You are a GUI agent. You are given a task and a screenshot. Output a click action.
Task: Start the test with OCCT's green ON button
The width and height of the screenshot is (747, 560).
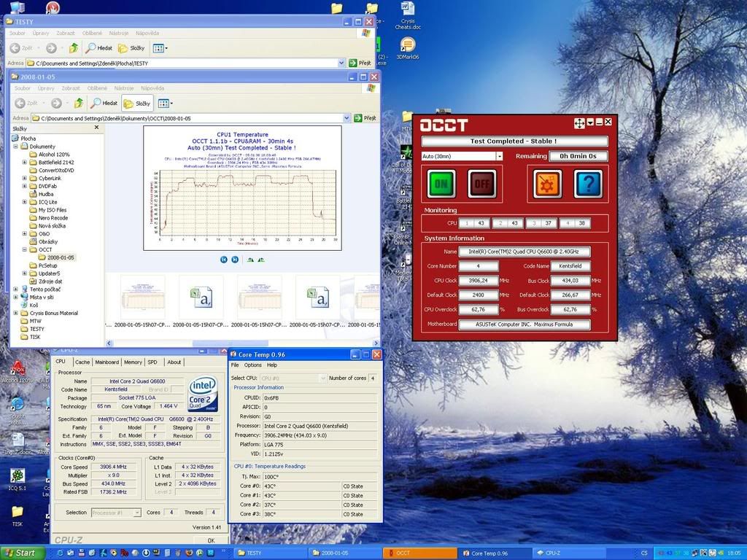(x=441, y=184)
